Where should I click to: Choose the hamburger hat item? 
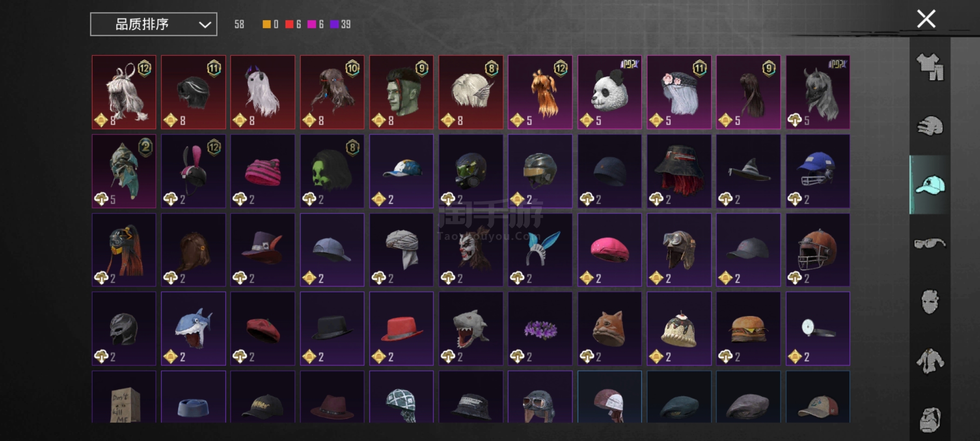748,329
